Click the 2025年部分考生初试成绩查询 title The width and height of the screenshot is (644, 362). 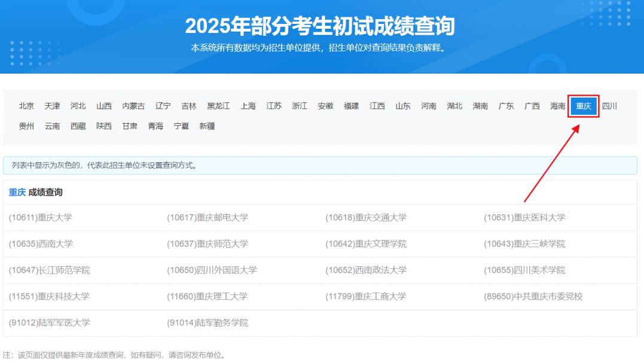(320, 26)
